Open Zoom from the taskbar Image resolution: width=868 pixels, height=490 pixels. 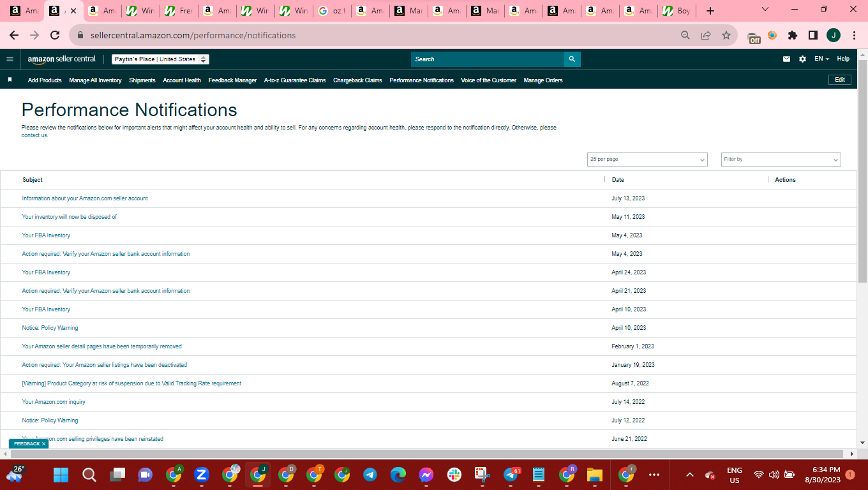[x=202, y=475]
